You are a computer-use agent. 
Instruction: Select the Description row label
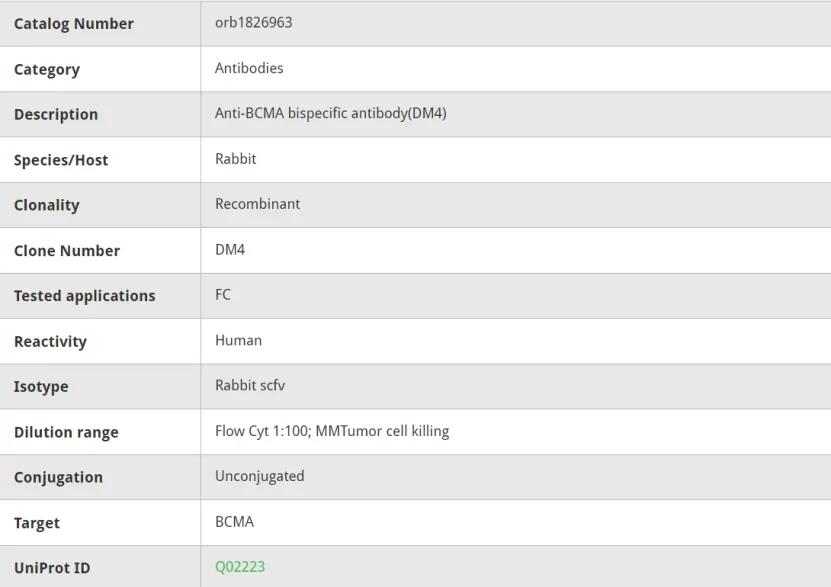click(x=56, y=114)
